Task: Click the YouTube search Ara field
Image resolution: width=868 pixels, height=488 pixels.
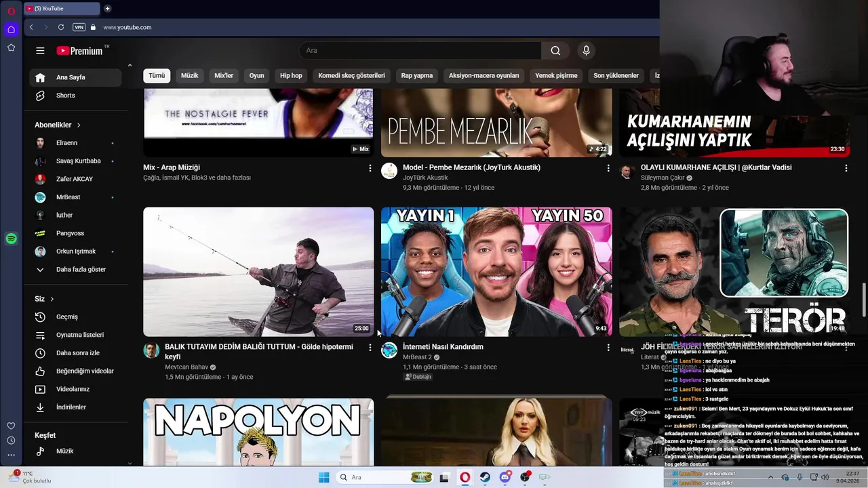Action: [420, 51]
